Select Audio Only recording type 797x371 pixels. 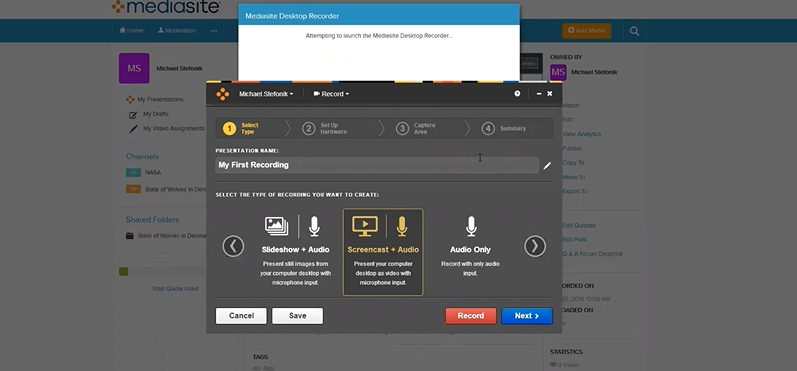pos(470,252)
